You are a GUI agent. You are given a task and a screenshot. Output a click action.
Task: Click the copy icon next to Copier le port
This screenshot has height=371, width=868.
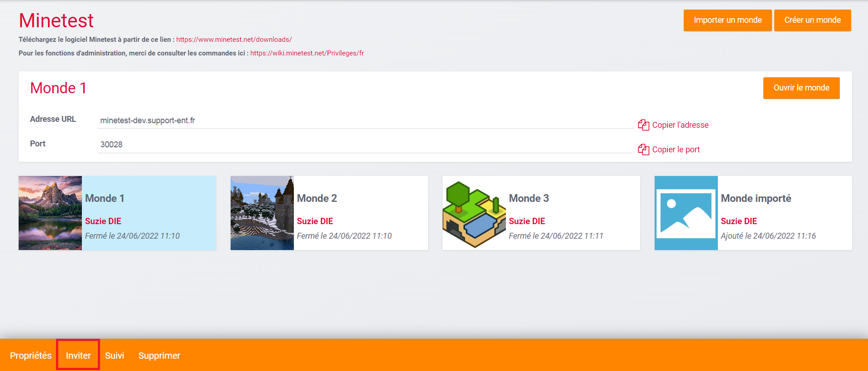(643, 150)
